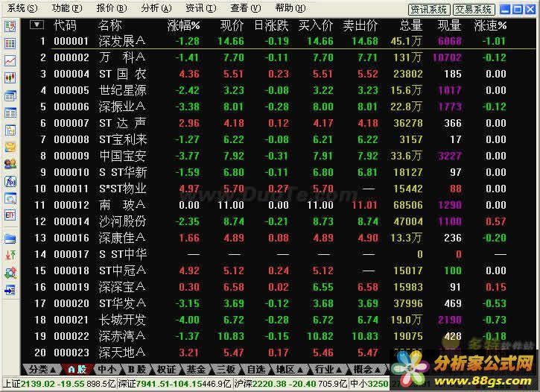Select the 深发展A stock row
The width and height of the screenshot is (540, 392).
point(279,41)
